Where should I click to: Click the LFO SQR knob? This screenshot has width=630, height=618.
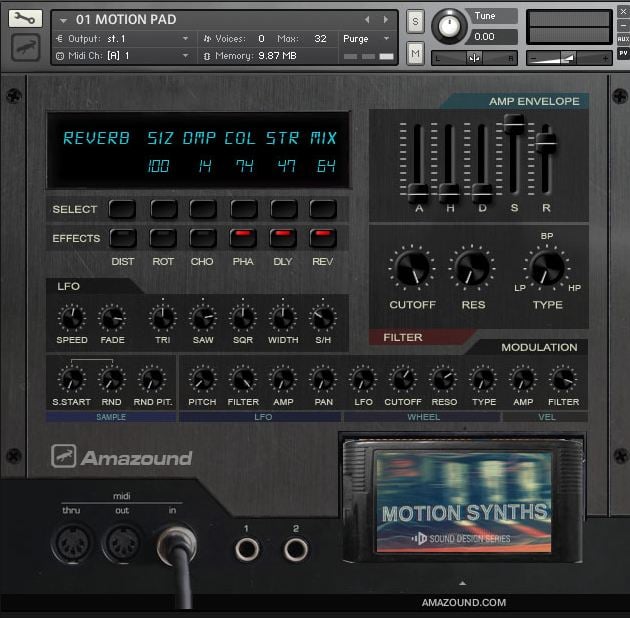click(243, 318)
